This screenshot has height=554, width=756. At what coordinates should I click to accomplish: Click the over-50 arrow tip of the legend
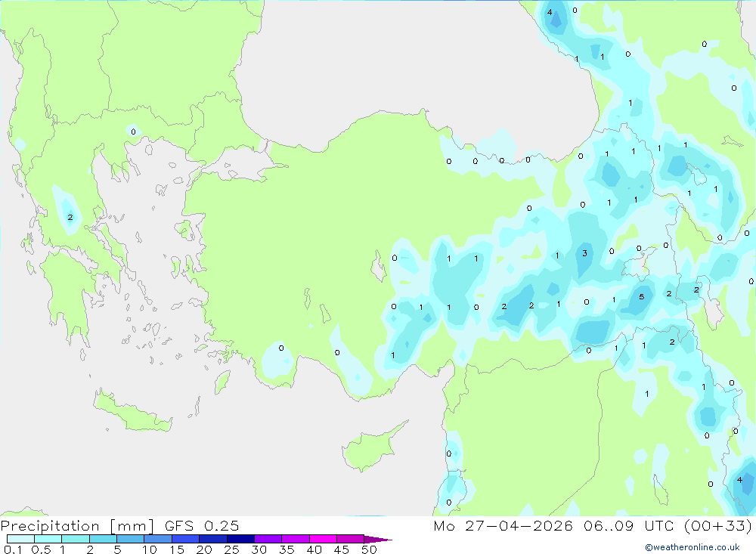378,540
